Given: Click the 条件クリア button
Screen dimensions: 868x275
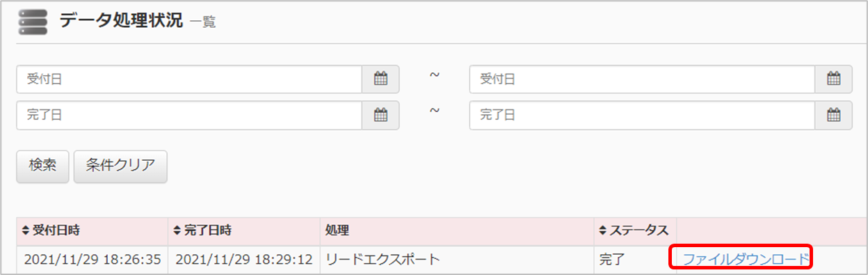Looking at the screenshot, I should click(x=120, y=166).
